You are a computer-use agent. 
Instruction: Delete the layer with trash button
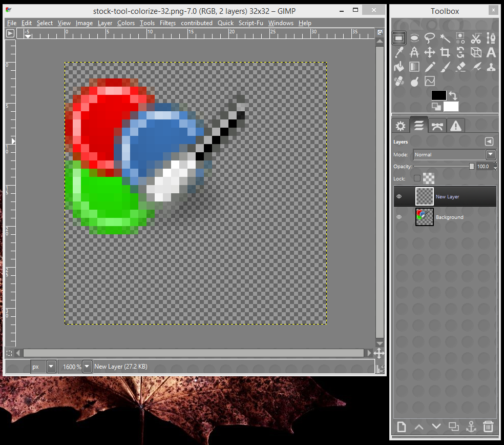488,427
